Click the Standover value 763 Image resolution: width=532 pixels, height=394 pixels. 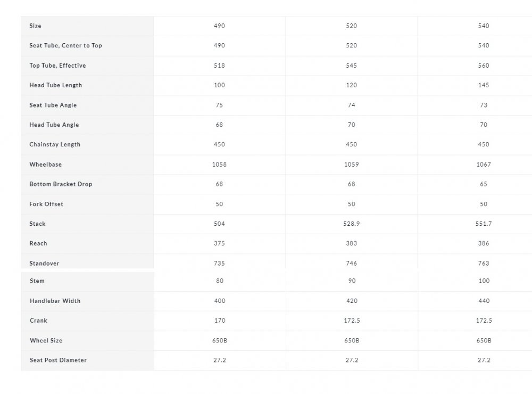484,264
